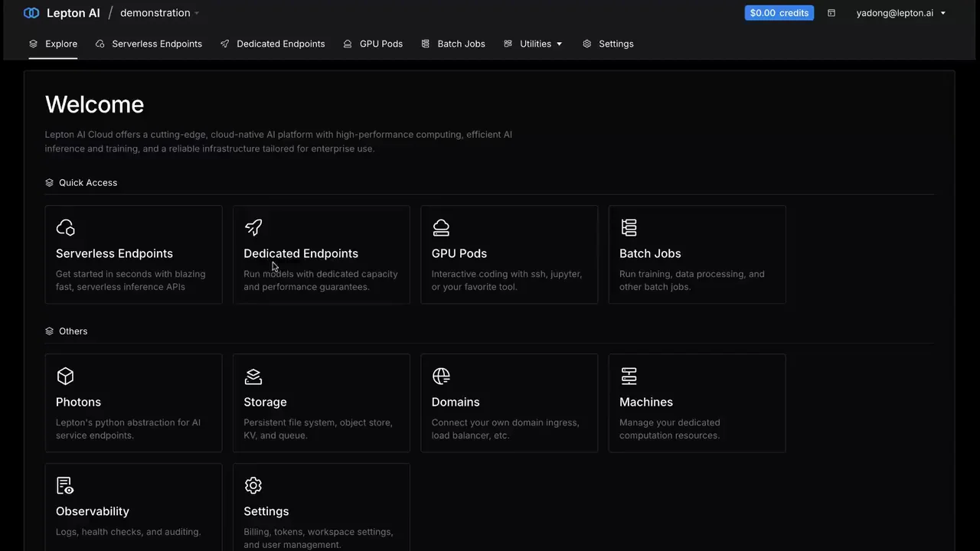Click 'Run training, data processing' description

(692, 280)
